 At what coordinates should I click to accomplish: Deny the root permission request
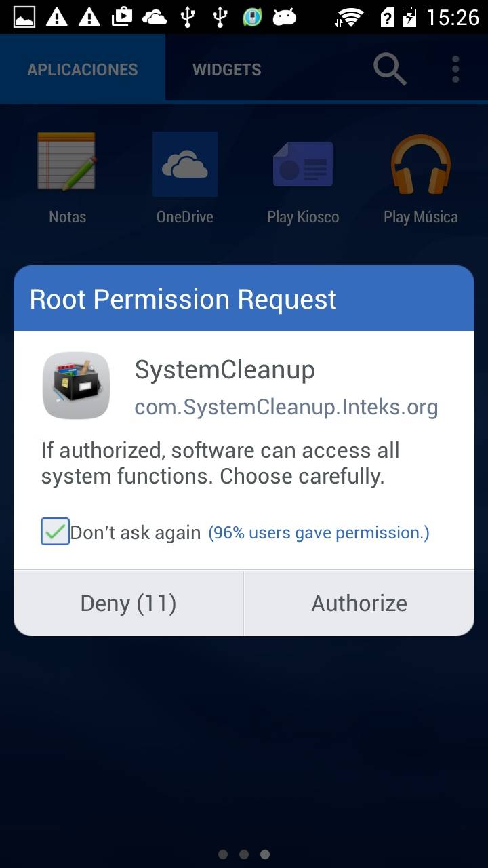pos(129,603)
